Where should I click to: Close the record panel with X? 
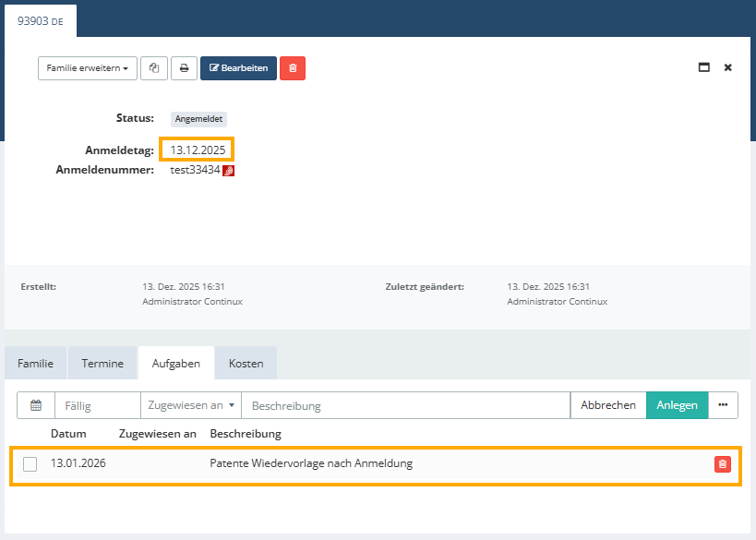pos(728,67)
